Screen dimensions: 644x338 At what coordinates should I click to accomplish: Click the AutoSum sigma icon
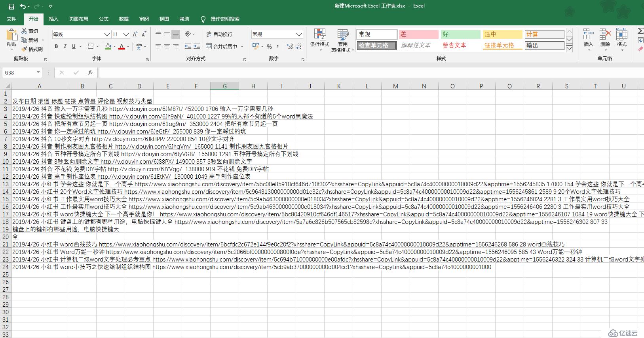click(x=640, y=31)
